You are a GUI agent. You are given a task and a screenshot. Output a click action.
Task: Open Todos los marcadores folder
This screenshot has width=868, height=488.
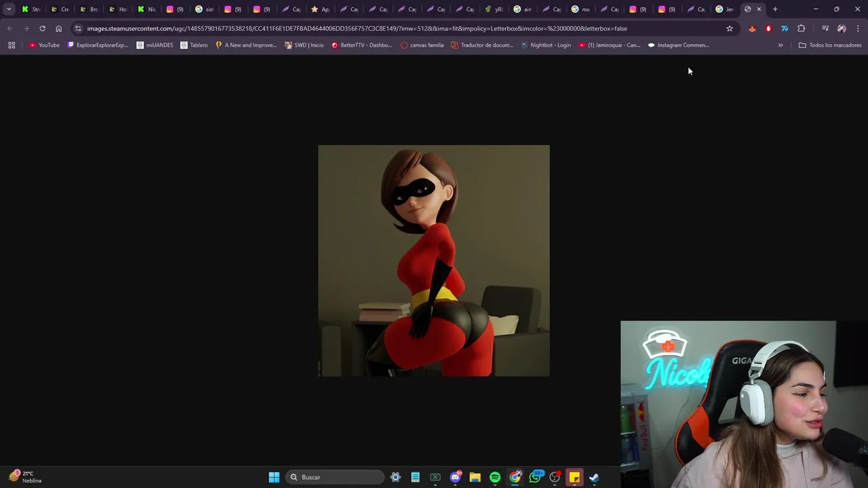[x=830, y=45]
